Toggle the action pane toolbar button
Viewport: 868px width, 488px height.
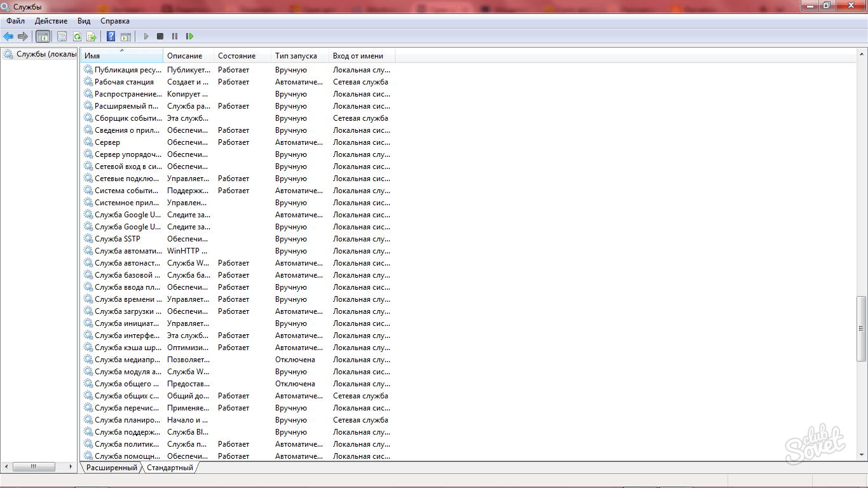coord(126,37)
